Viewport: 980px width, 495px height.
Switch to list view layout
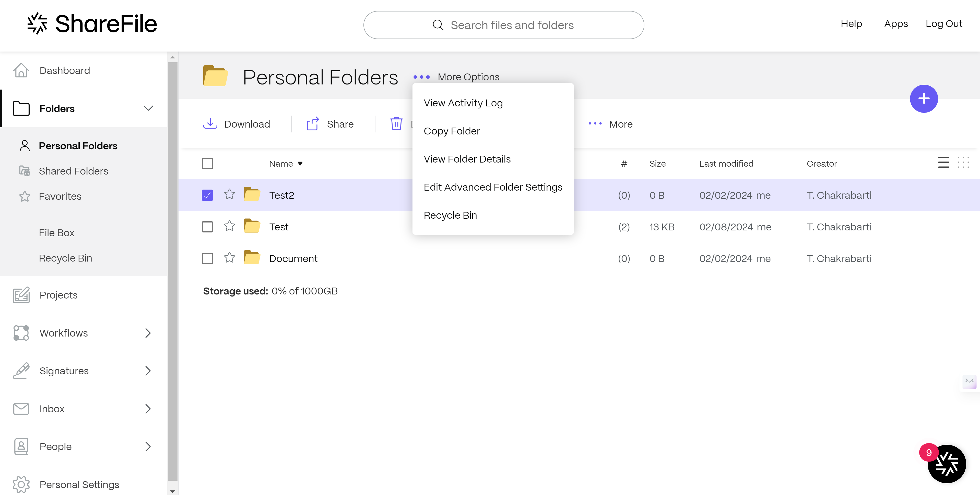[x=943, y=163]
